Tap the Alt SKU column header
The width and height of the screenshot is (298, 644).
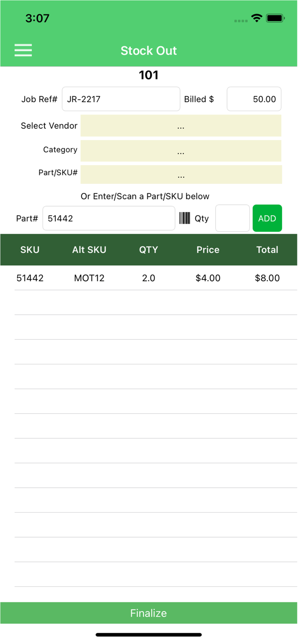[x=89, y=250]
